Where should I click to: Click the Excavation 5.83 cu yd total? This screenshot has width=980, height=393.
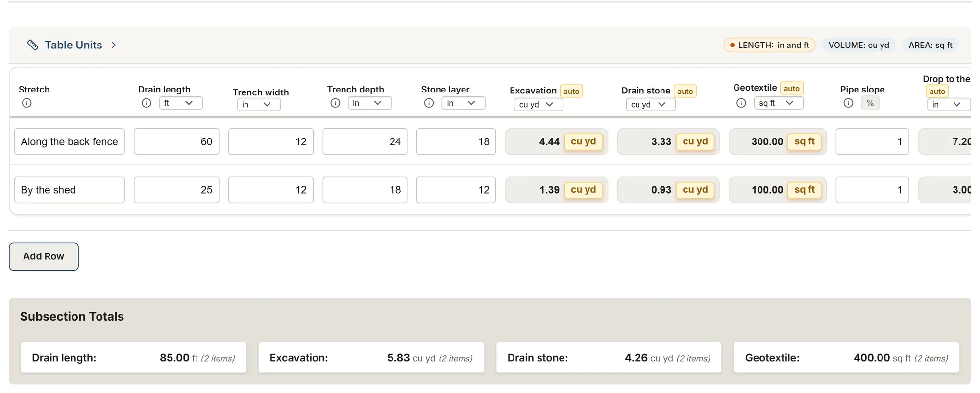[x=371, y=358]
